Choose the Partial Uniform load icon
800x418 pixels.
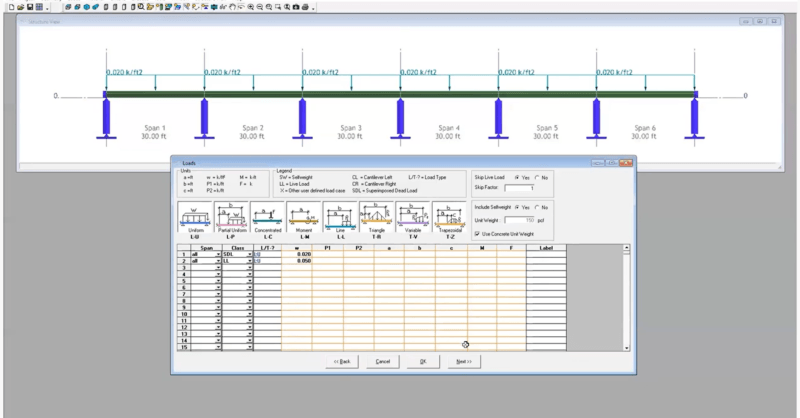pyautogui.click(x=232, y=218)
